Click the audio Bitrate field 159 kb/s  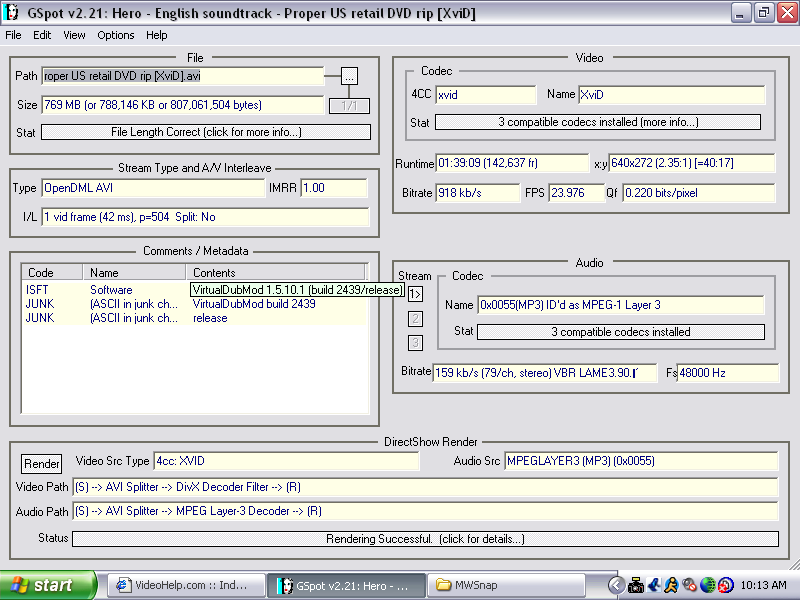pyautogui.click(x=545, y=373)
